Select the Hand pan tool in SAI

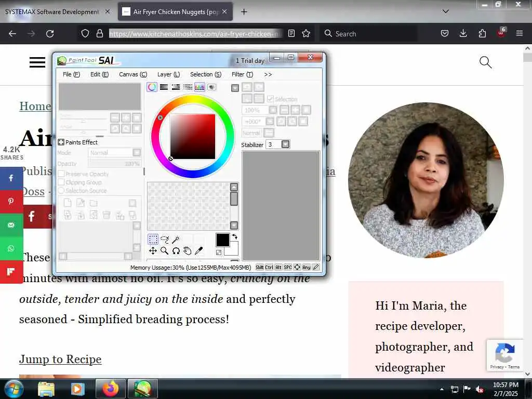187,251
